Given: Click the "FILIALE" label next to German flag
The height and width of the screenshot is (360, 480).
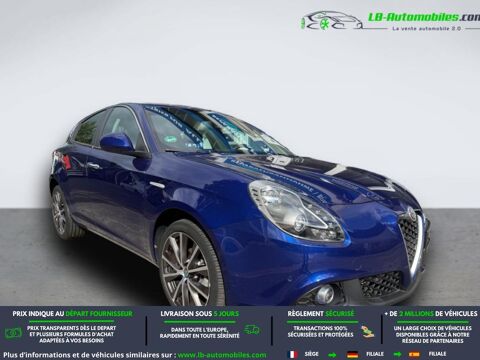Looking at the screenshot, I should click(375, 354).
